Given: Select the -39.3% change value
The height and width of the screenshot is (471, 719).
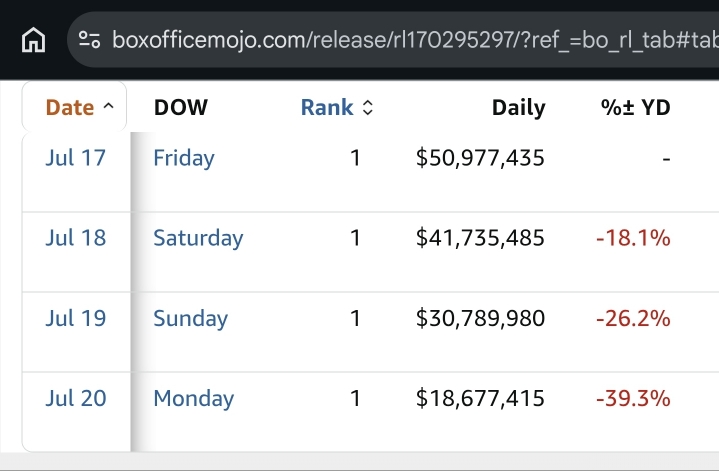Looking at the screenshot, I should tap(633, 398).
